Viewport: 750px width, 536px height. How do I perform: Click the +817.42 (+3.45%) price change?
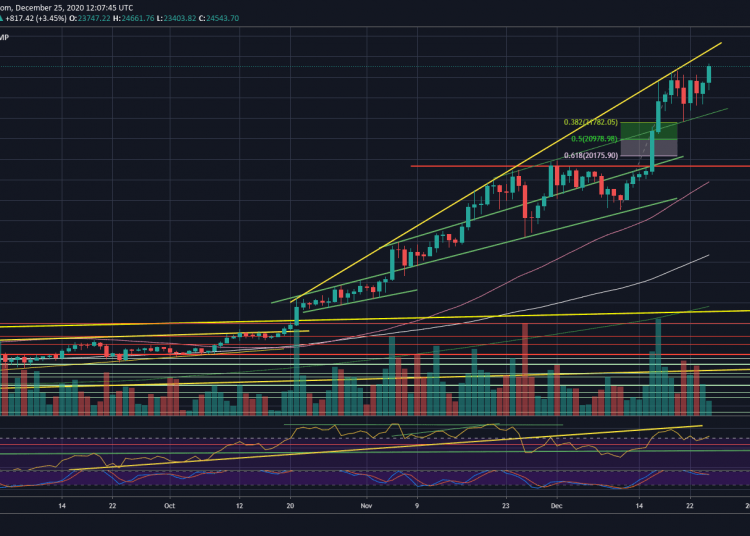click(x=34, y=20)
